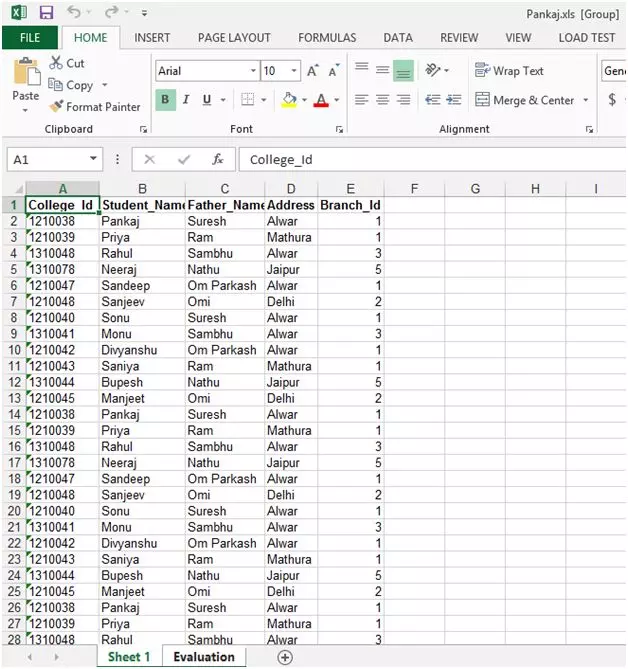Expand the Copy dropdown arrow
Screen dimensions: 628x669
click(x=105, y=85)
